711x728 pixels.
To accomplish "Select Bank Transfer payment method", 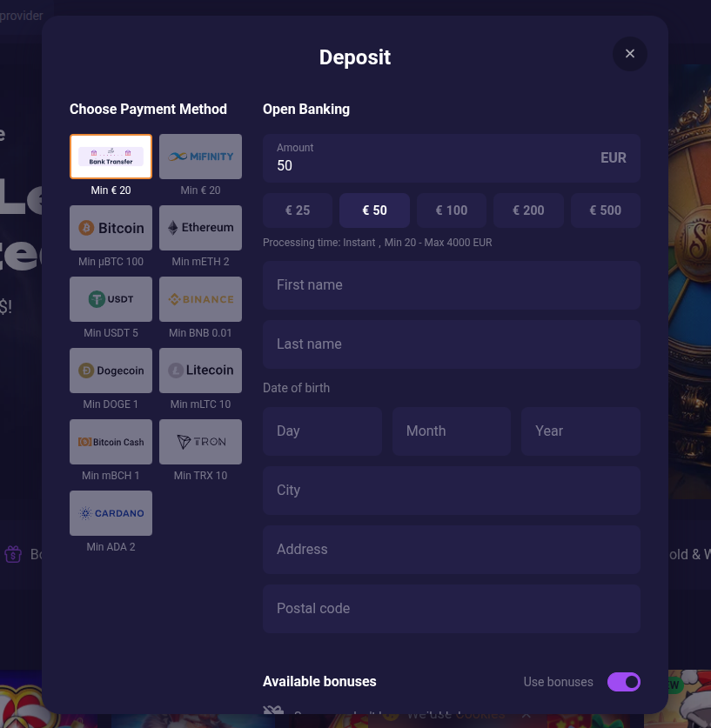I will tap(111, 157).
